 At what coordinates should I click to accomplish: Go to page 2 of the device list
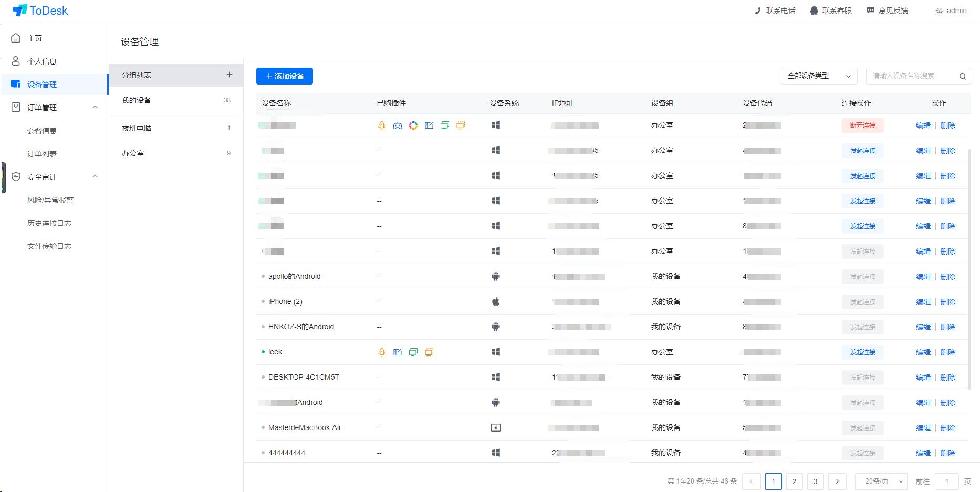[794, 481]
